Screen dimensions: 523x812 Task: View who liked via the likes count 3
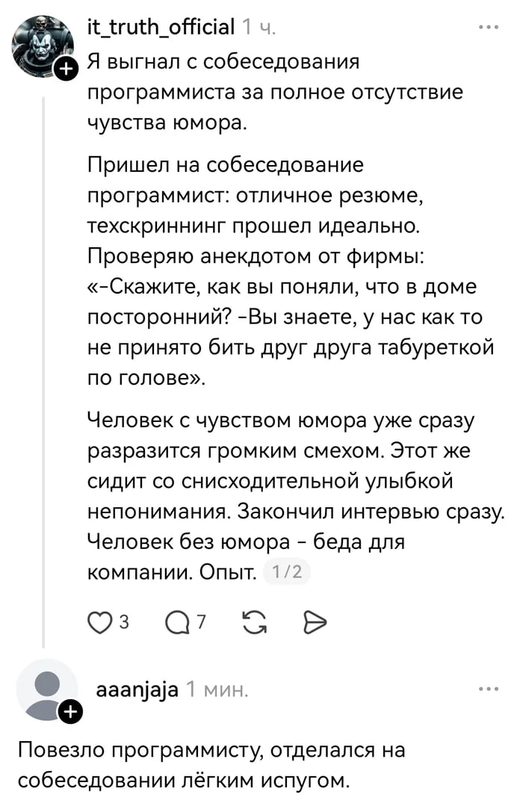(124, 621)
